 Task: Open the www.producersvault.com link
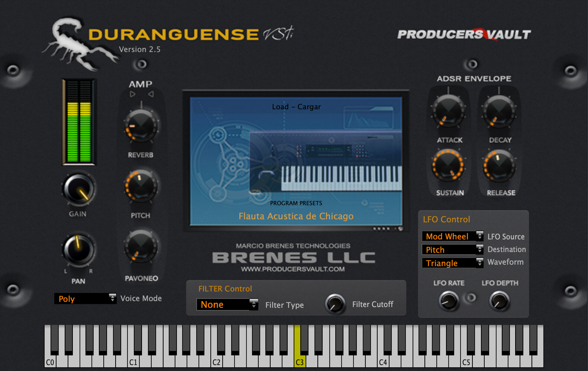[x=293, y=269]
